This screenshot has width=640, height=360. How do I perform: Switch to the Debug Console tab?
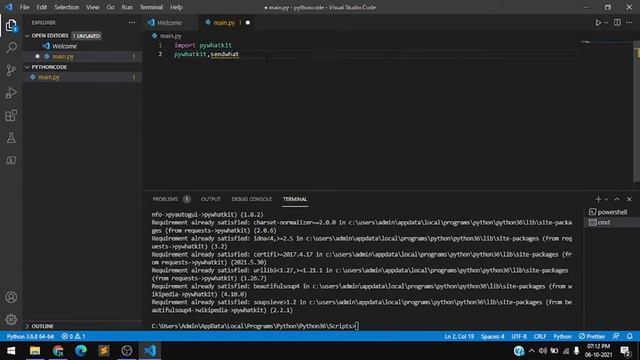[251, 199]
